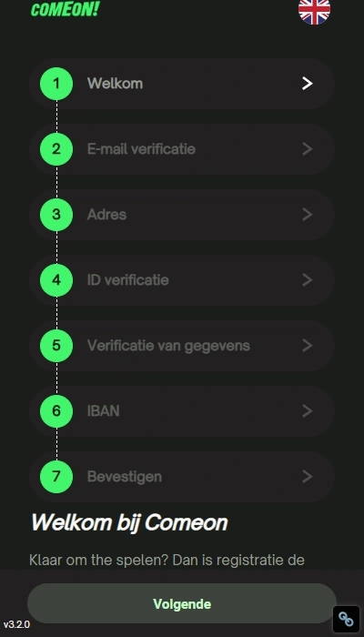The width and height of the screenshot is (364, 637).
Task: Select step 1 green circle
Action: [56, 84]
